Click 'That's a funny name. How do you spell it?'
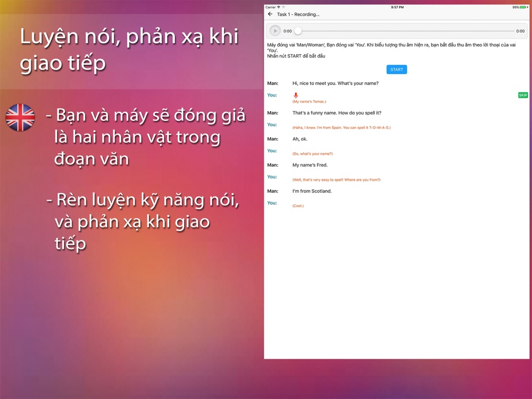This screenshot has width=532, height=399. 337,113
